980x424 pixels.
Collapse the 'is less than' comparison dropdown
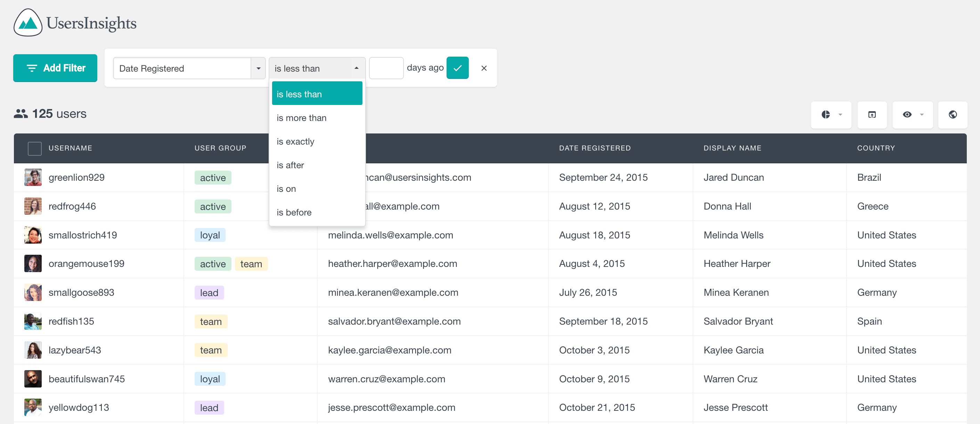coord(355,68)
